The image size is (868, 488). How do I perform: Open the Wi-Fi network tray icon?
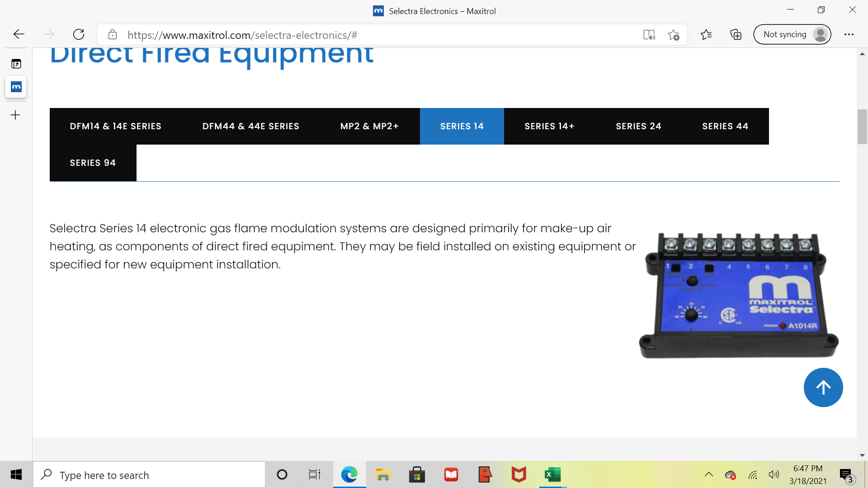(753, 475)
